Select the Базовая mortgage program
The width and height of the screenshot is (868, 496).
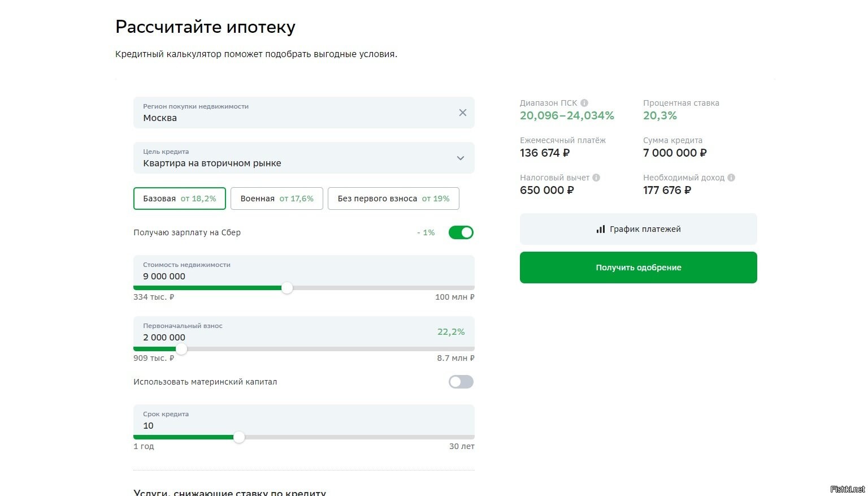pos(180,199)
